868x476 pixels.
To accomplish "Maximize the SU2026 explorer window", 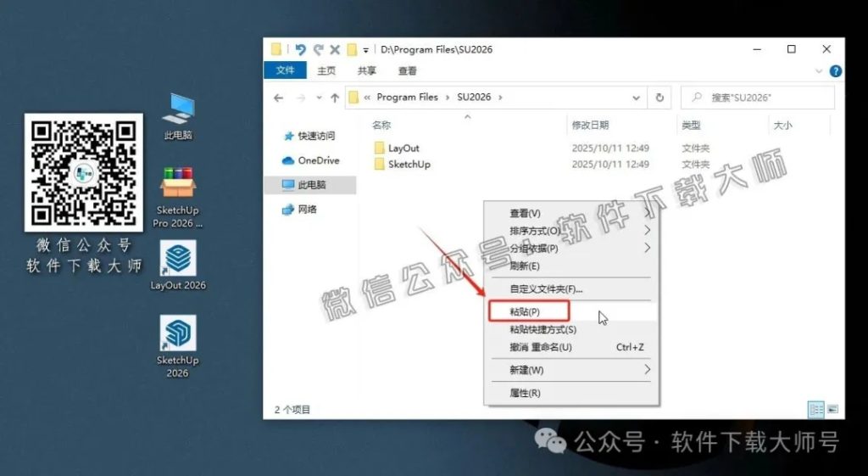I will click(792, 49).
